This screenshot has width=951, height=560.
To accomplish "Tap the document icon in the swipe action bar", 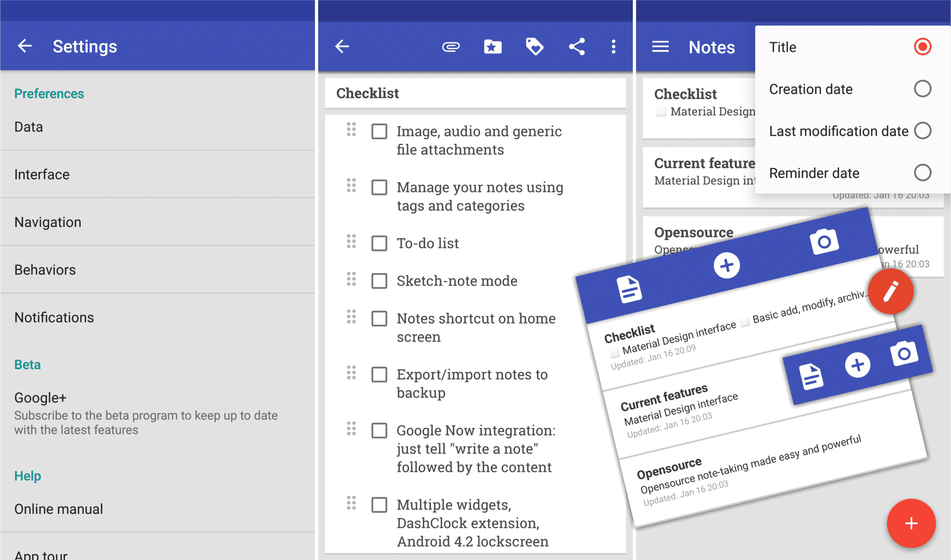I will point(629,289).
